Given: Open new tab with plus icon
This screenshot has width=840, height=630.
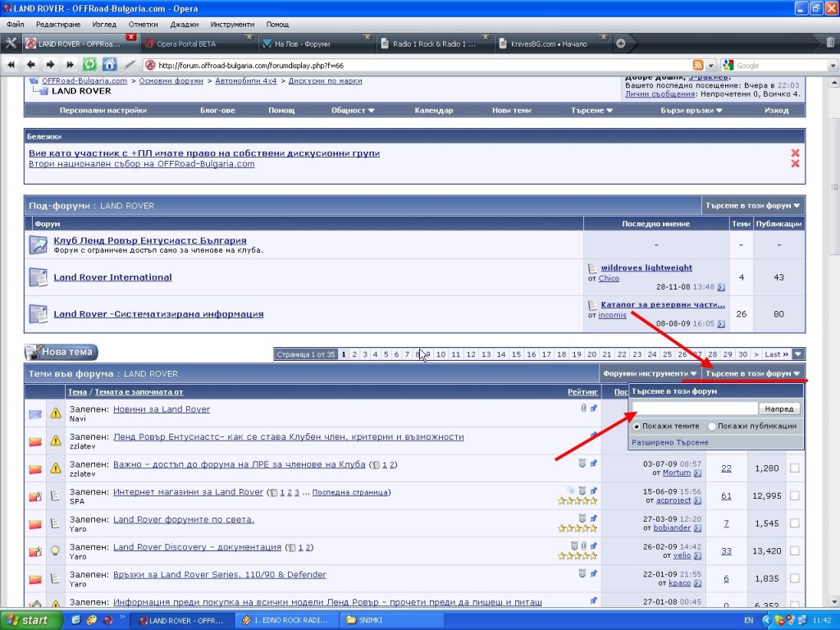Looking at the screenshot, I should (x=621, y=43).
